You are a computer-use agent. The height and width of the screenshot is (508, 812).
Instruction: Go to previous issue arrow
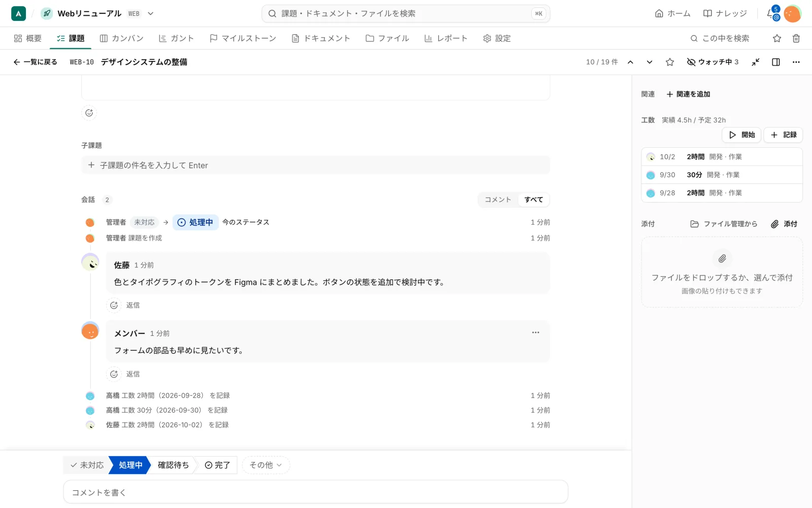[x=630, y=62]
